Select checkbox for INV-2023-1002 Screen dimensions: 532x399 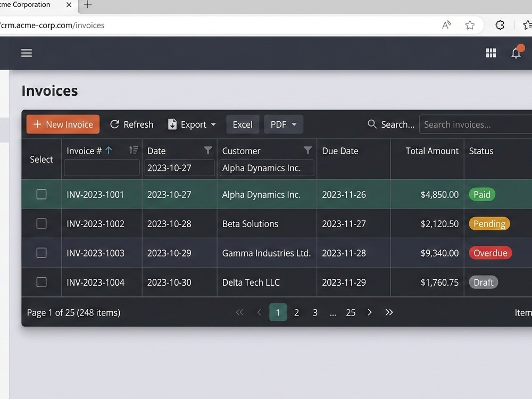41,223
